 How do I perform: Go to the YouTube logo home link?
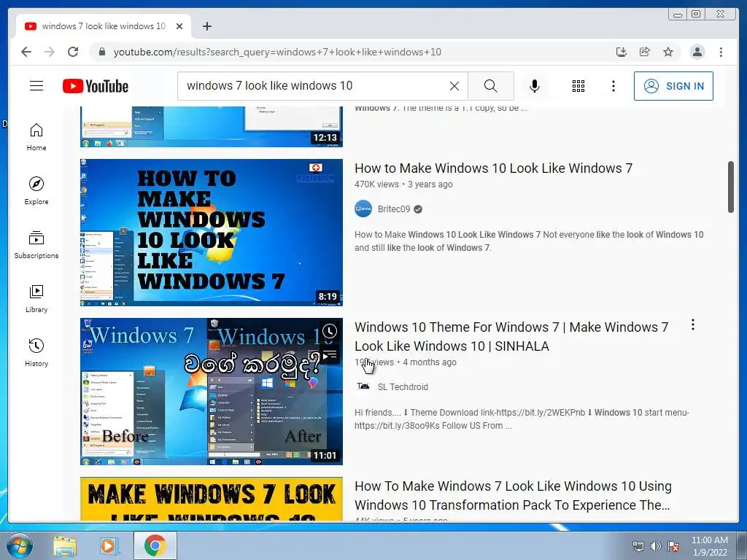pos(96,86)
